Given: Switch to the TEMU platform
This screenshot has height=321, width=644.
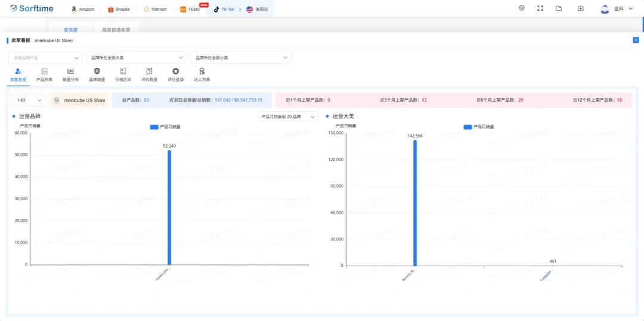Looking at the screenshot, I should [x=190, y=9].
